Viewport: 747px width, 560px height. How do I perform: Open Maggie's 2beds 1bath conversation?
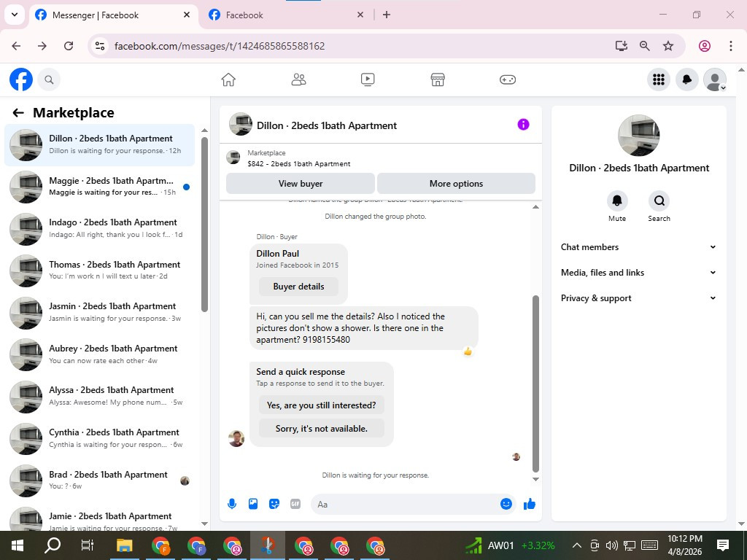coord(99,187)
